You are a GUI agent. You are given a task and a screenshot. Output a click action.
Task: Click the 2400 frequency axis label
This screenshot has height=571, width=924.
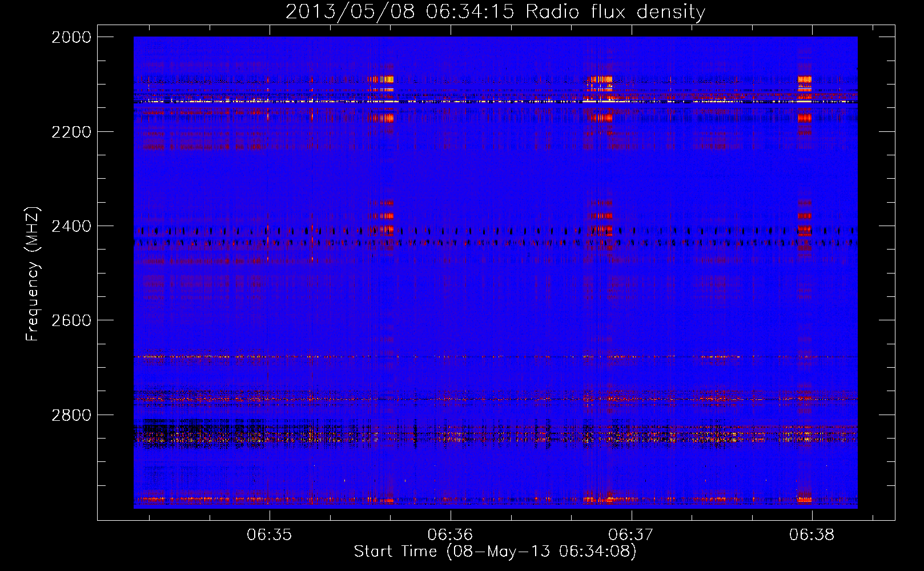tap(71, 226)
